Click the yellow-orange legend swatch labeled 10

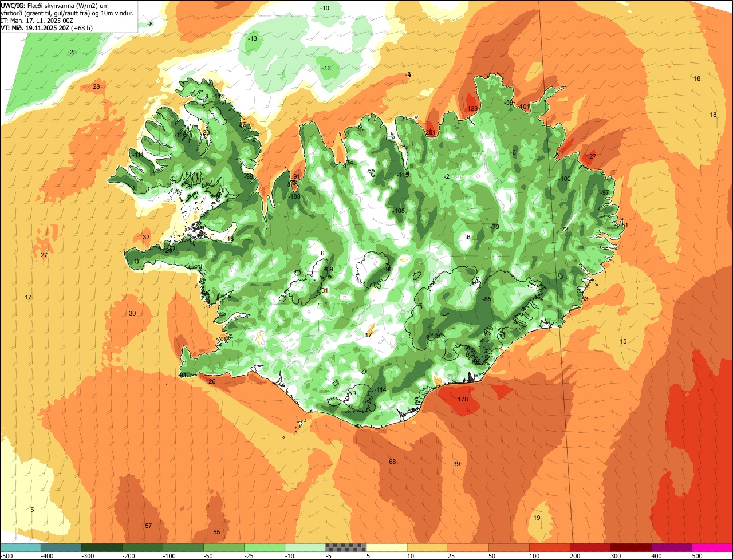tap(427, 547)
